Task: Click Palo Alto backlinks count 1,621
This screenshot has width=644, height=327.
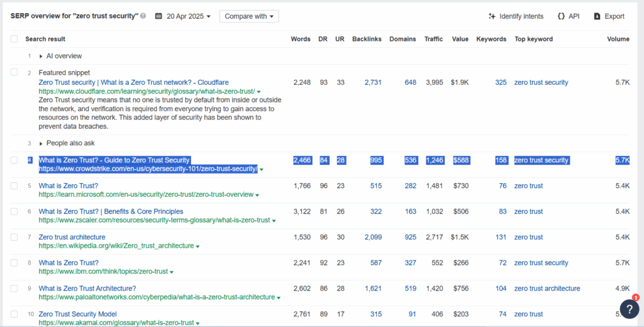Action: pyautogui.click(x=373, y=289)
